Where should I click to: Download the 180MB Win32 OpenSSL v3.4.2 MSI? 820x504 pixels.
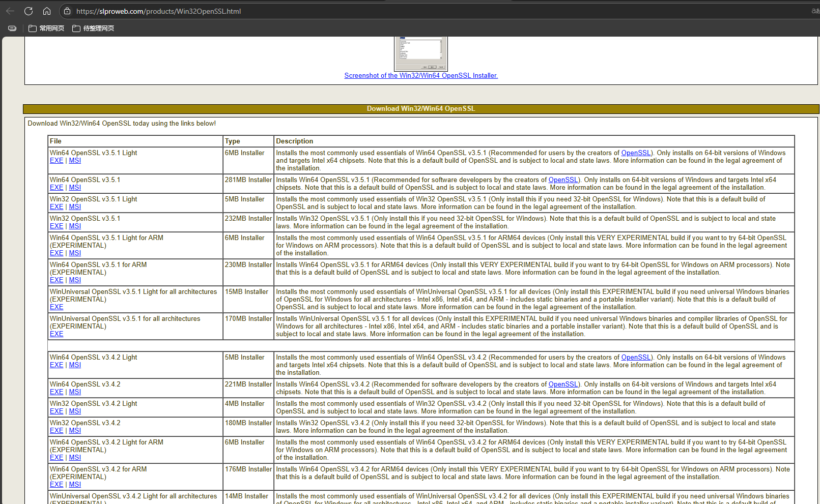(x=75, y=431)
